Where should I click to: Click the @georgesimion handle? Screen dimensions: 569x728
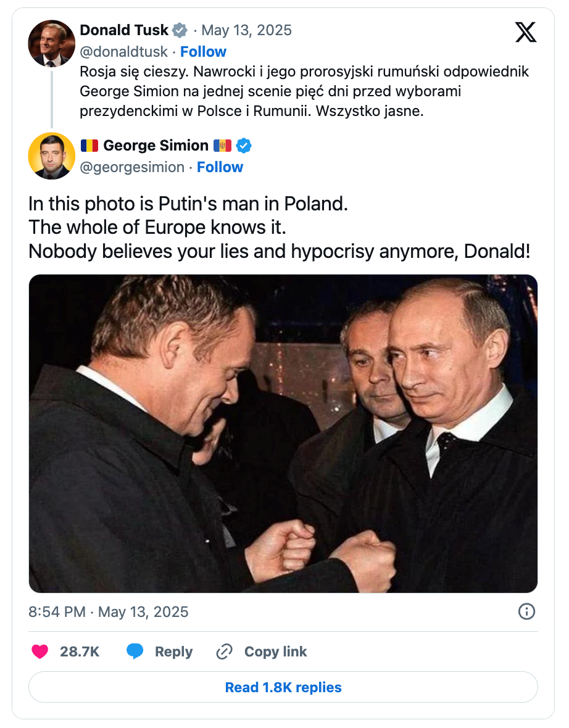tap(132, 167)
